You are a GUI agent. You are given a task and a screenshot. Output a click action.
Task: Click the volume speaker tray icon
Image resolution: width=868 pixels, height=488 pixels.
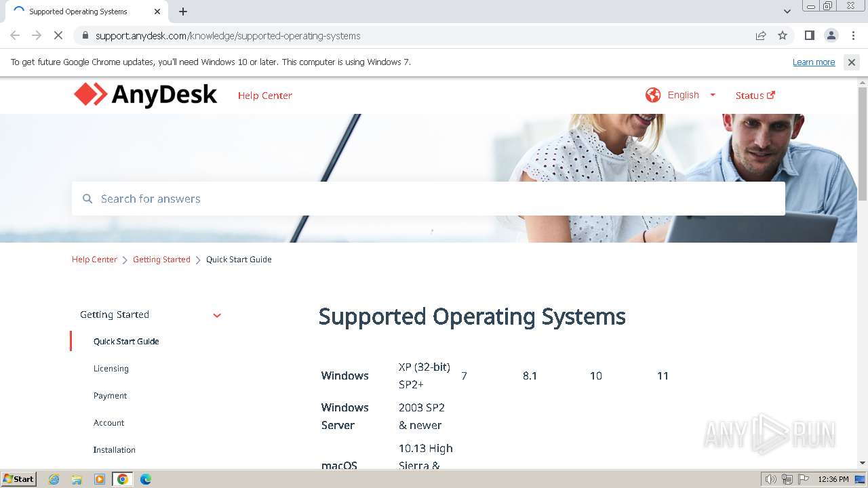coord(770,479)
